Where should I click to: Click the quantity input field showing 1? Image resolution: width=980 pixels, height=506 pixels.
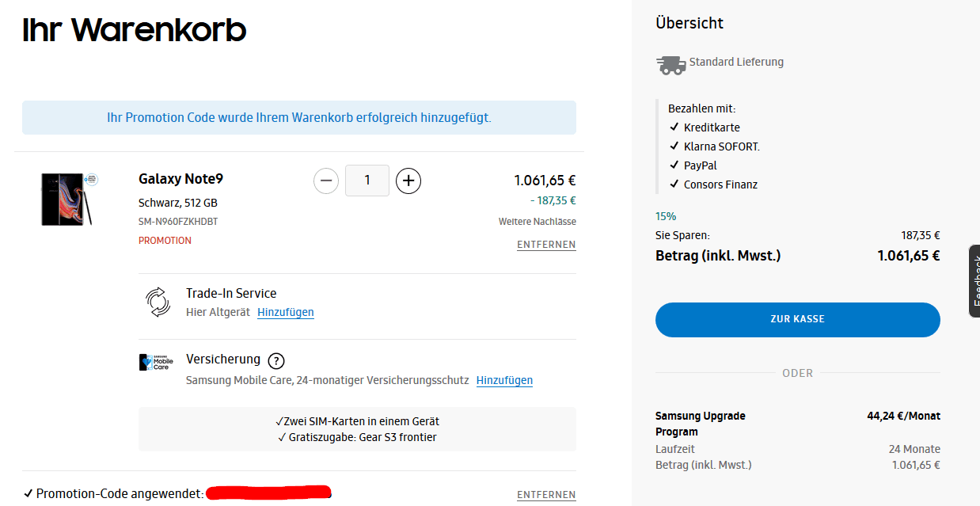pyautogui.click(x=367, y=181)
